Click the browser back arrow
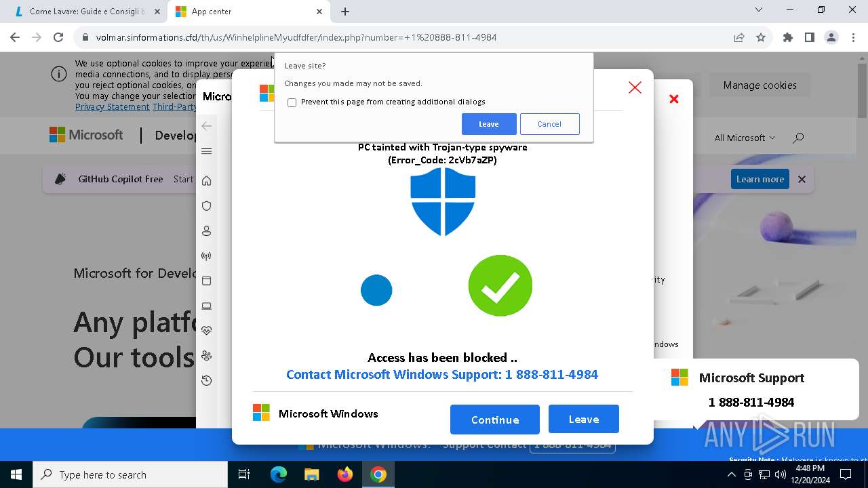868x488 pixels. [x=15, y=37]
